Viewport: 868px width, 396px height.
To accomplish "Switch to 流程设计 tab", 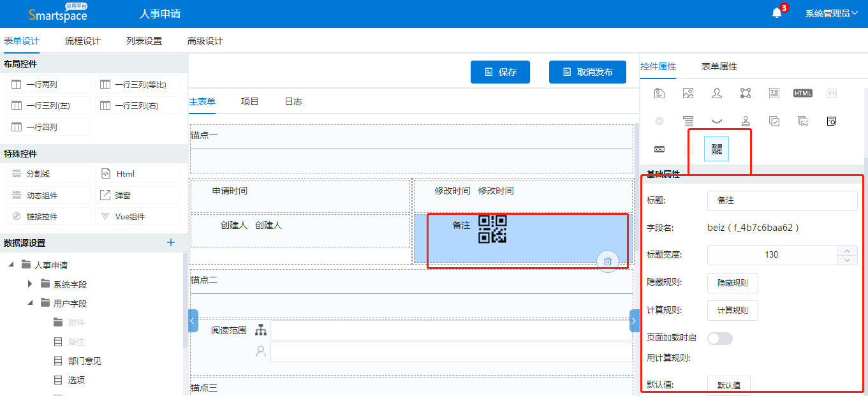I will point(83,41).
